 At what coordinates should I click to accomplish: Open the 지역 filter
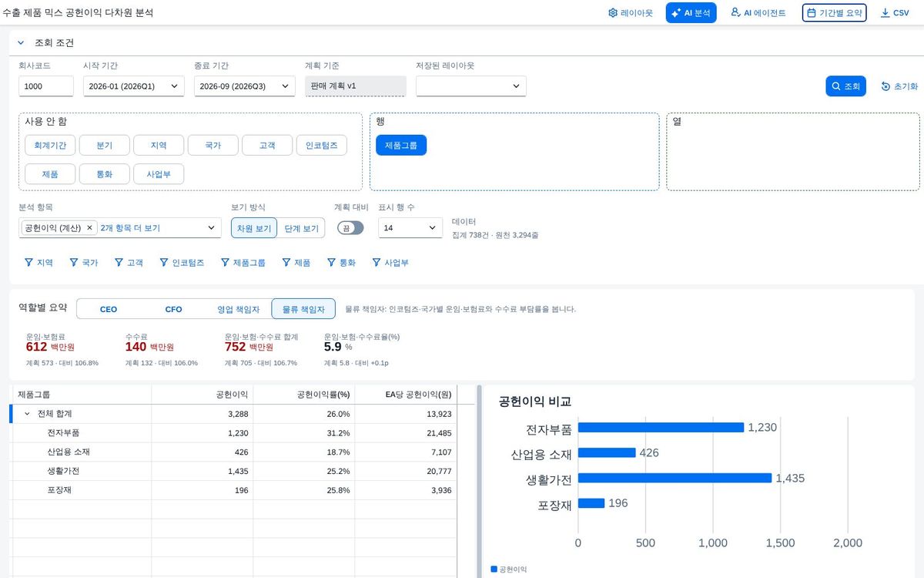pos(38,263)
